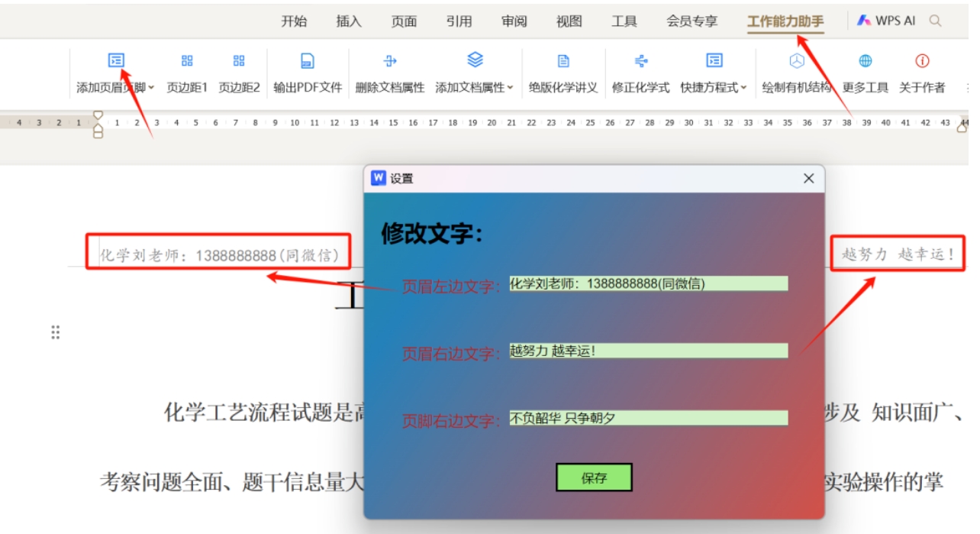Click the 页边距2 icon

tap(239, 61)
